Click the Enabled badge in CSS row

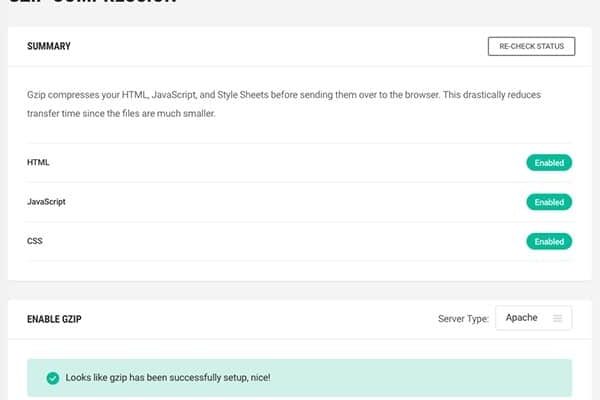(549, 241)
